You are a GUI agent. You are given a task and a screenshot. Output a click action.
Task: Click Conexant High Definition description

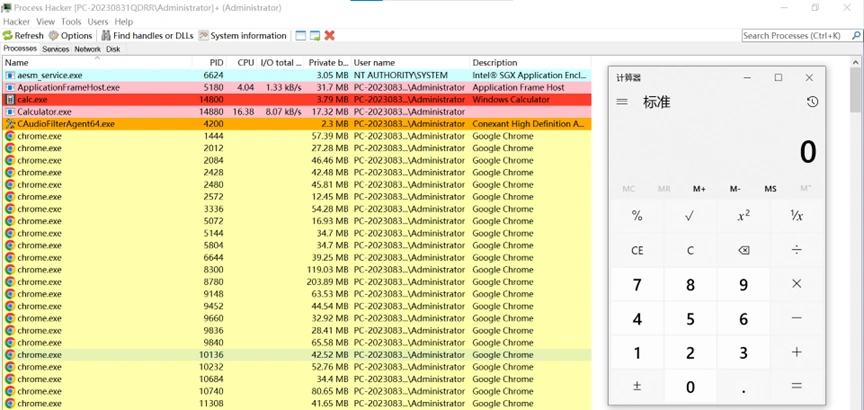coord(528,124)
